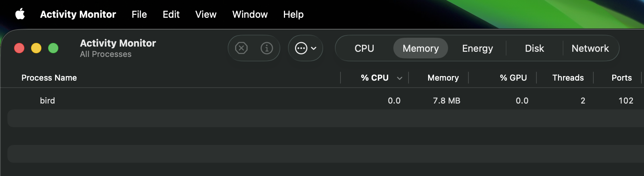Screen dimensions: 644x176
Task: Sort by the % GPU column header
Action: point(513,78)
